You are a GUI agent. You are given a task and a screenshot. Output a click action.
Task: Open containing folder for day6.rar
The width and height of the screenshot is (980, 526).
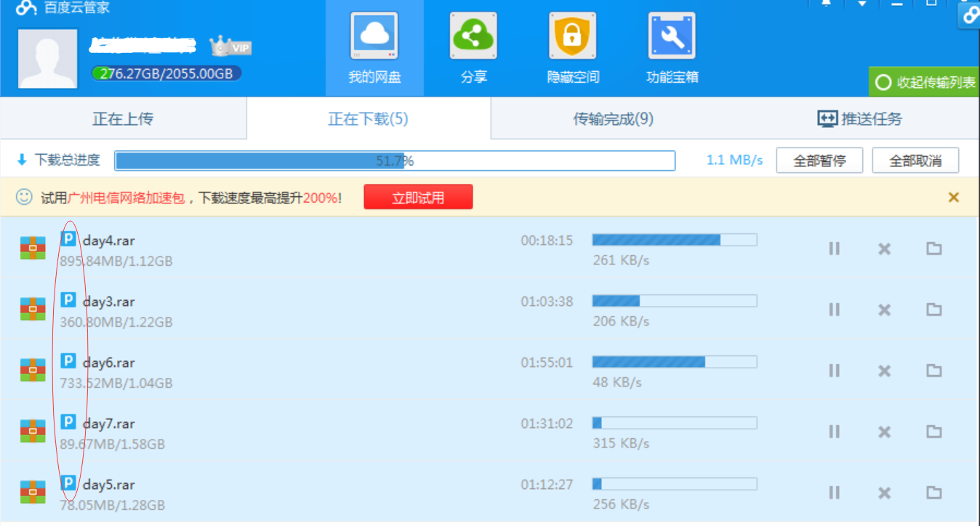coord(934,371)
